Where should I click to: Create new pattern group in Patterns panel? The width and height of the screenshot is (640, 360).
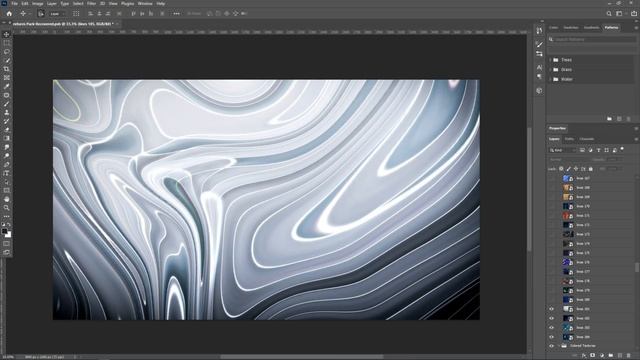609,119
